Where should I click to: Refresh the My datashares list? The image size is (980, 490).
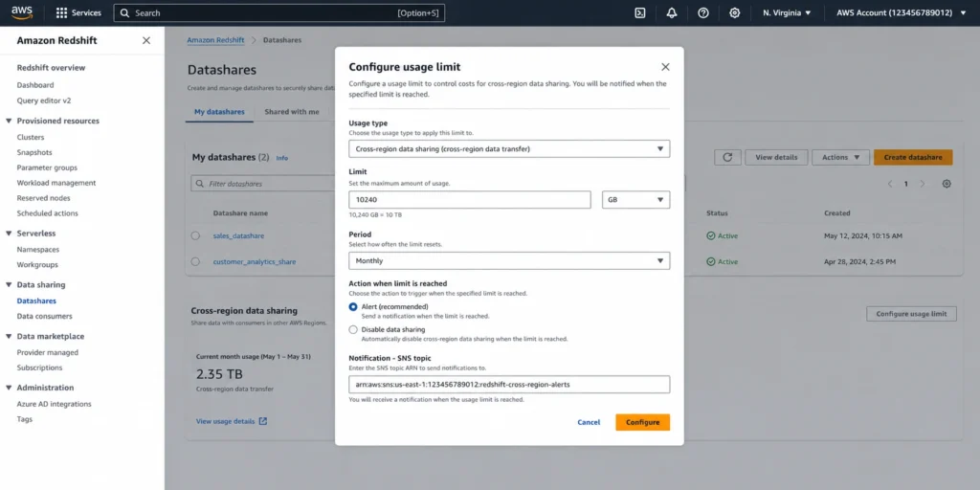click(727, 158)
